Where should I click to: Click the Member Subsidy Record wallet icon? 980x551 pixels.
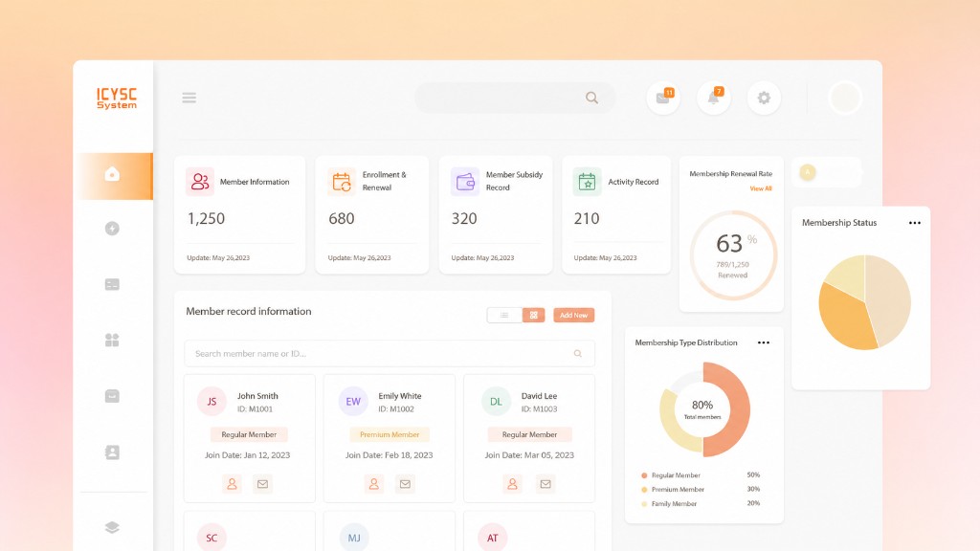465,182
